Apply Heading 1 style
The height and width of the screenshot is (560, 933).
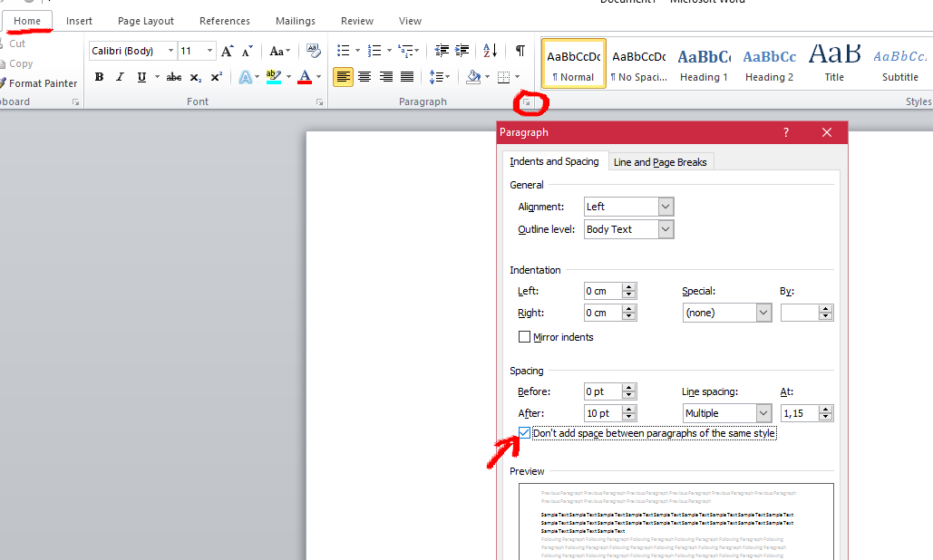(704, 63)
